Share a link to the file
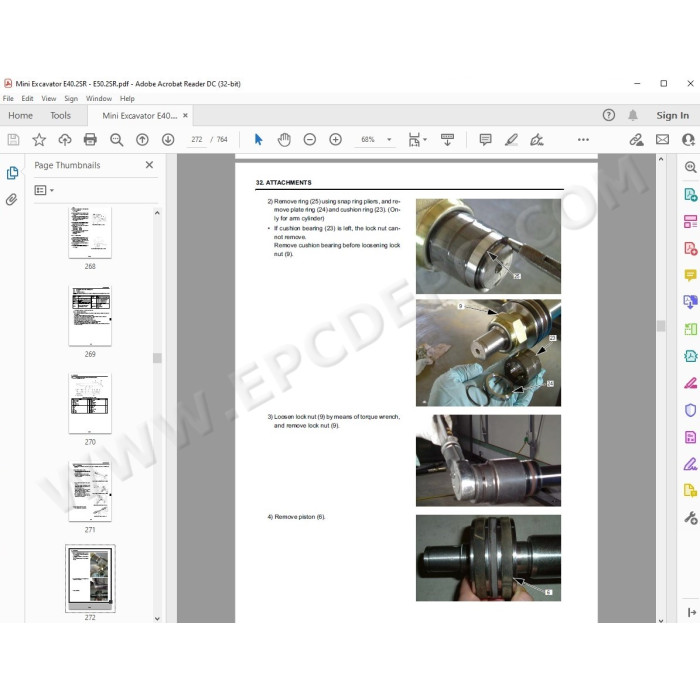700x700 pixels. click(x=637, y=140)
